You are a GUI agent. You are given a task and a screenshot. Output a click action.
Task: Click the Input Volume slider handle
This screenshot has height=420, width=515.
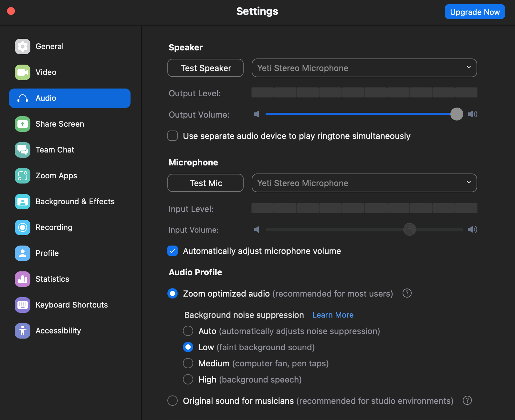(410, 229)
